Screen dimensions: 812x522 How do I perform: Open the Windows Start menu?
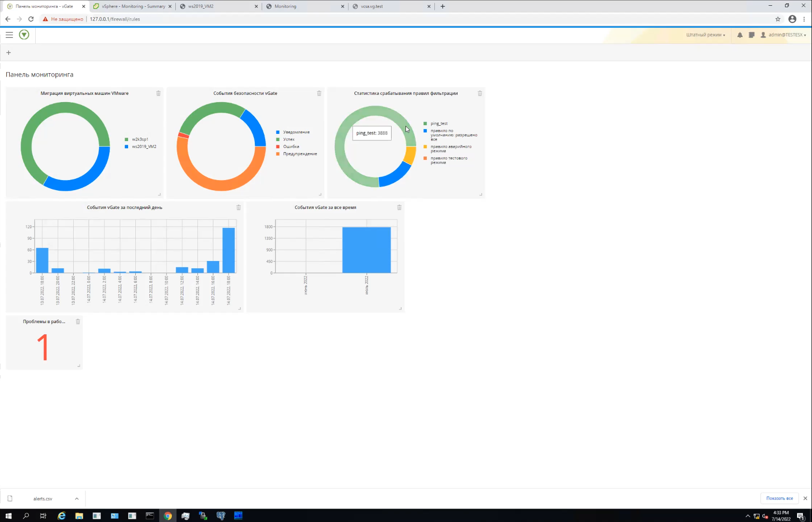(x=8, y=516)
